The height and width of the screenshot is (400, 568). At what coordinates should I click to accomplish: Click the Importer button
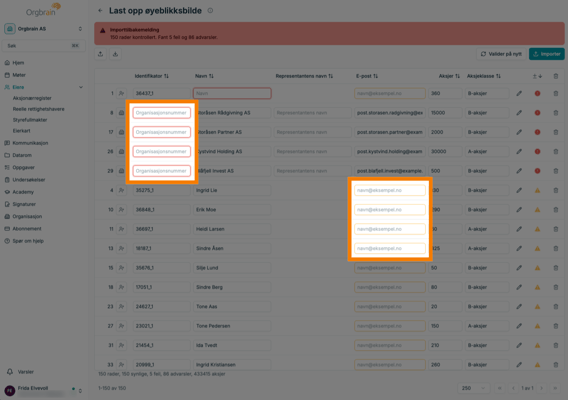coord(547,54)
